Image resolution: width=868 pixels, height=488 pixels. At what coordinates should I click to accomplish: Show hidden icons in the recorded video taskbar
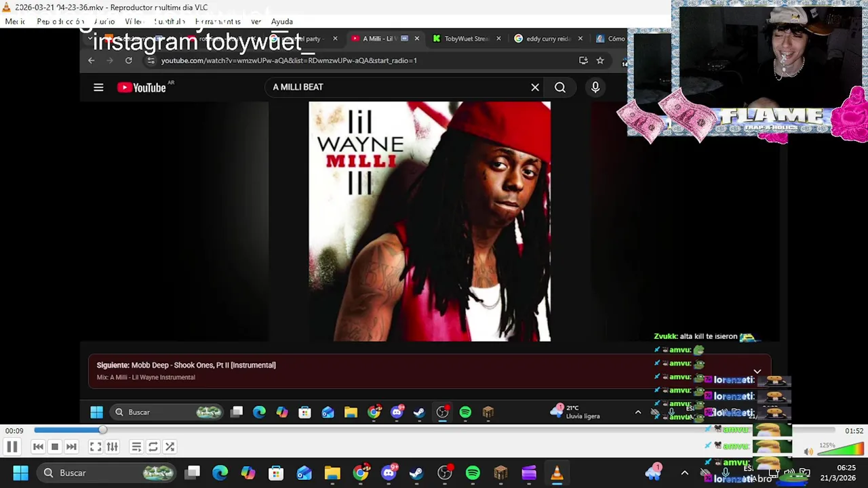point(638,412)
